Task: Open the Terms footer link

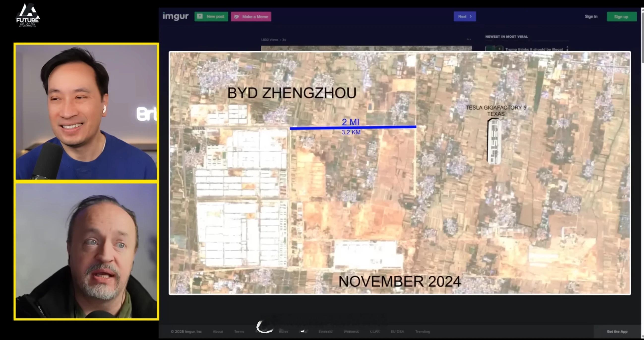Action: pyautogui.click(x=239, y=332)
